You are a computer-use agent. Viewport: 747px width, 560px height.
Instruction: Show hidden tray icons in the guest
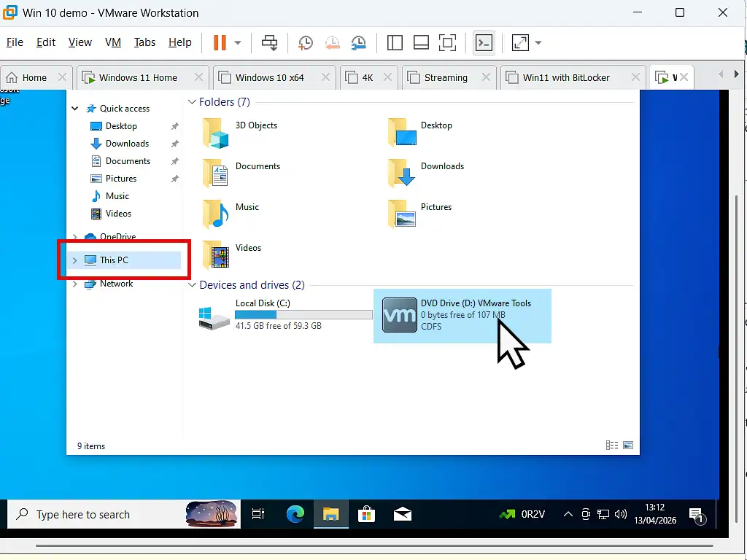coord(568,514)
